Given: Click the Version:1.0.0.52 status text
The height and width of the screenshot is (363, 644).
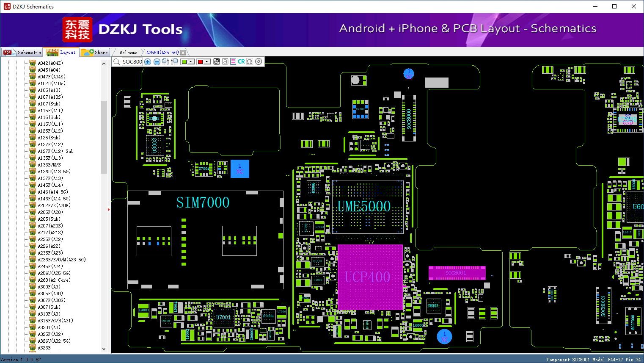Looking at the screenshot, I should click(21, 360).
